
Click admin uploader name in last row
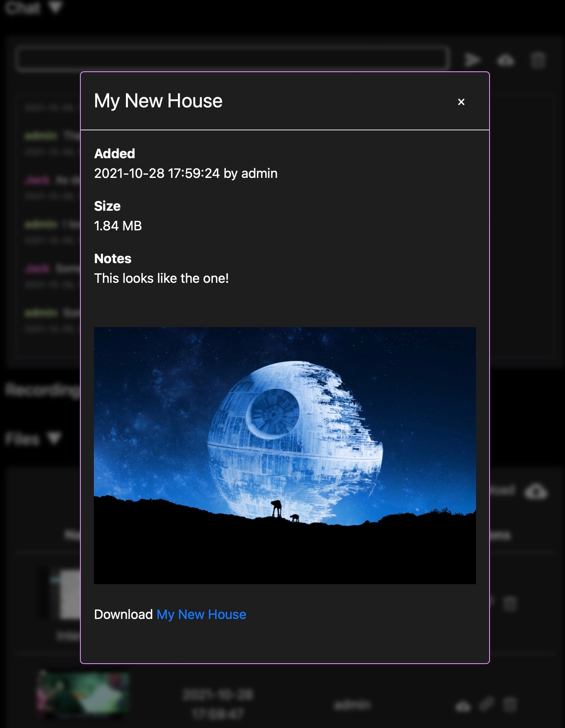[352, 705]
